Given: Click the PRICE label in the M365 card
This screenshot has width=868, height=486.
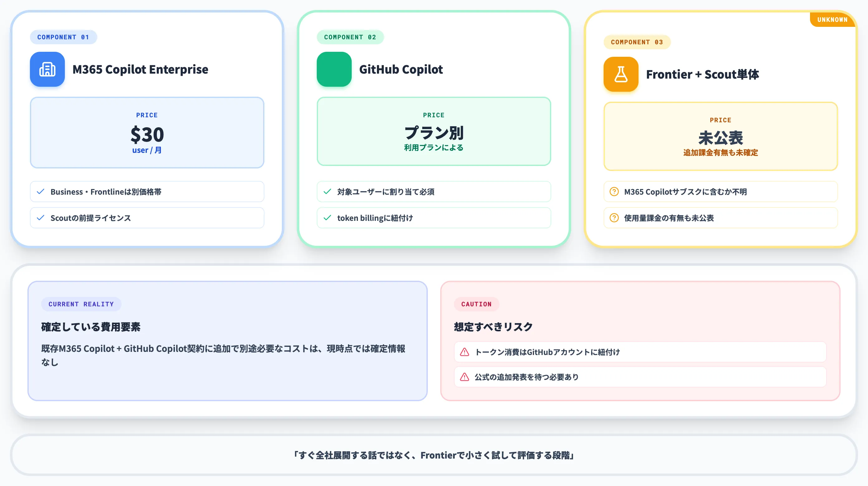Looking at the screenshot, I should click(x=147, y=115).
